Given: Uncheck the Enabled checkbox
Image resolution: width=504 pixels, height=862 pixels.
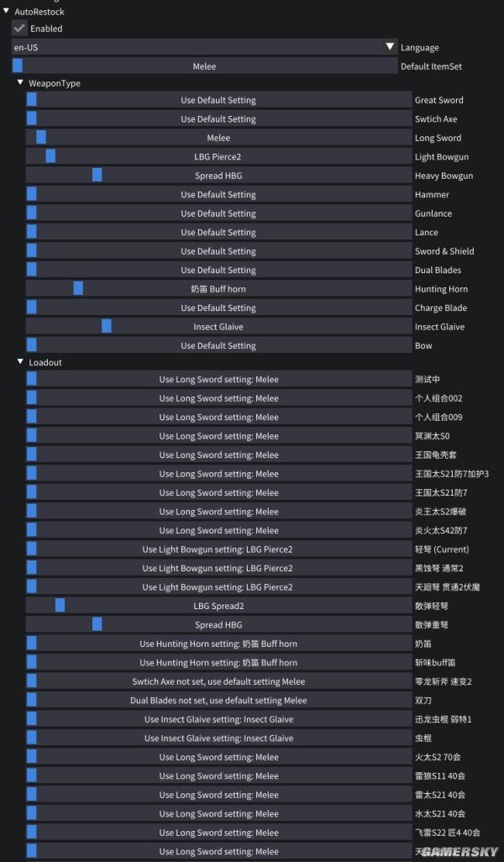Looking at the screenshot, I should tap(20, 29).
